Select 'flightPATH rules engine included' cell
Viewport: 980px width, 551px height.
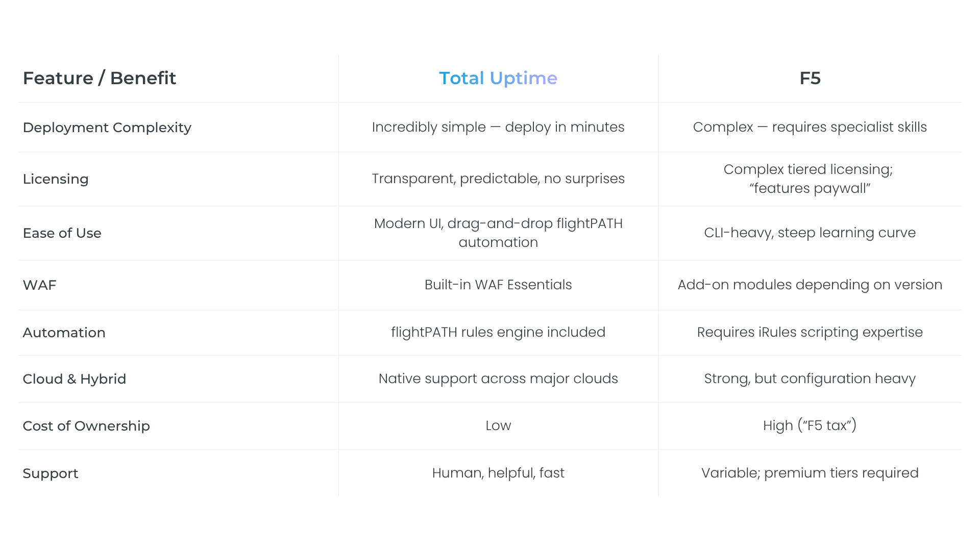498,332
